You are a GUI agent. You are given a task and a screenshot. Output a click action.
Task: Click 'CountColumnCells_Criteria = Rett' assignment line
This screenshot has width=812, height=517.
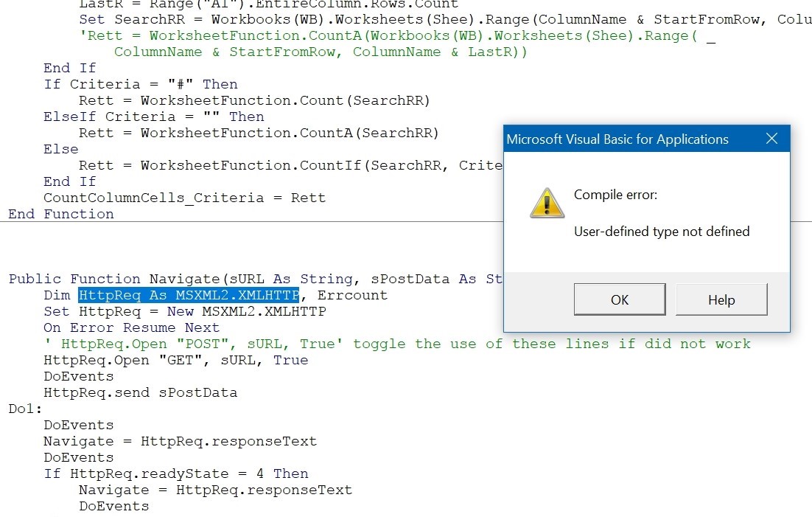[184, 198]
